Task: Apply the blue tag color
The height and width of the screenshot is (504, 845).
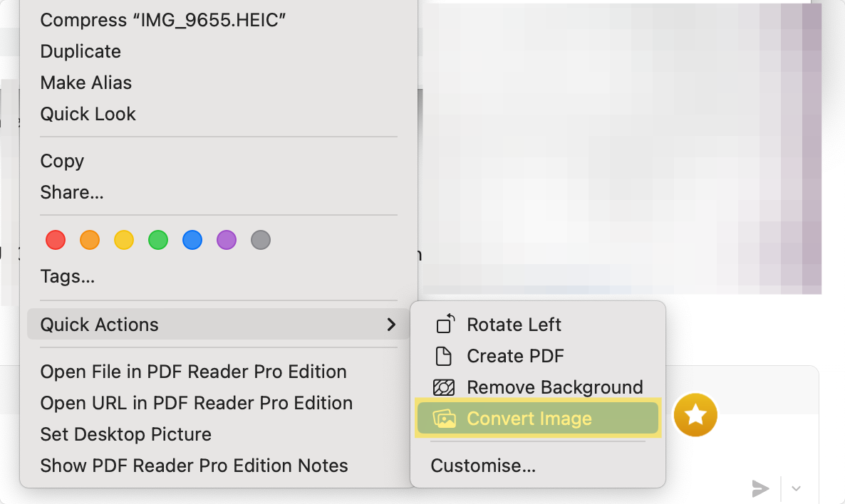Action: coord(192,240)
